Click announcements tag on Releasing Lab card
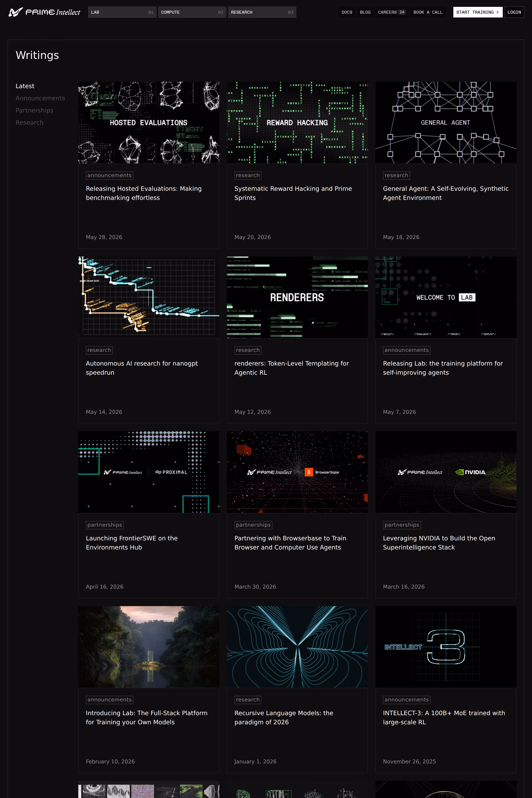The image size is (532, 798). click(x=407, y=350)
